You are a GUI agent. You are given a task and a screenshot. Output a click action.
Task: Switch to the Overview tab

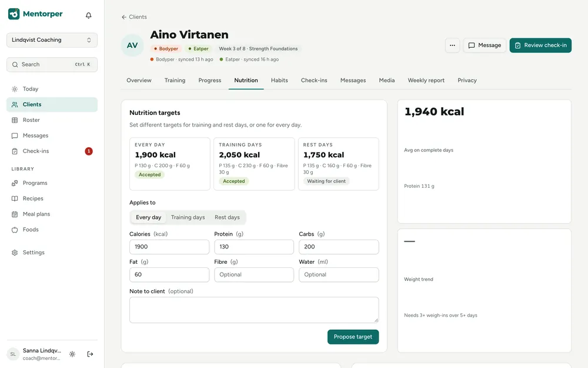coord(139,80)
